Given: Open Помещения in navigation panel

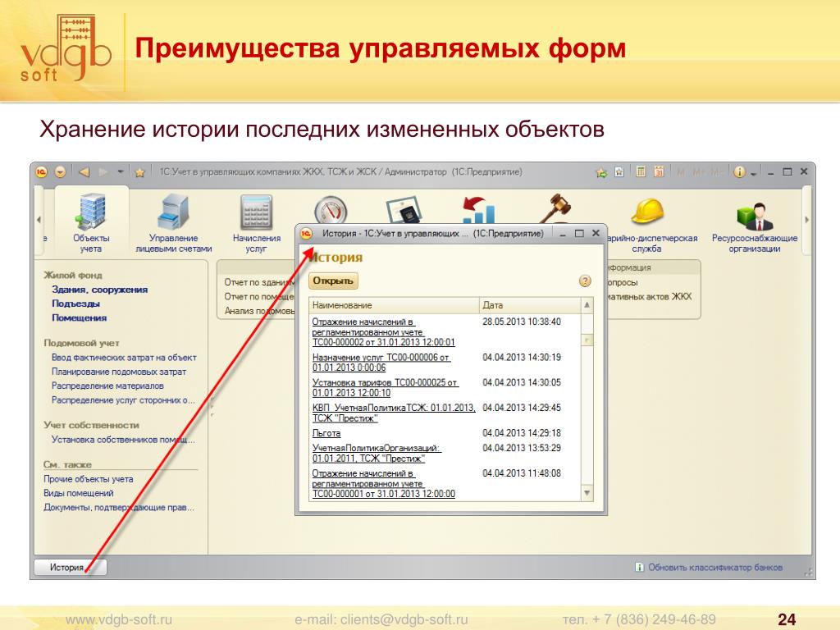Looking at the screenshot, I should tap(80, 317).
